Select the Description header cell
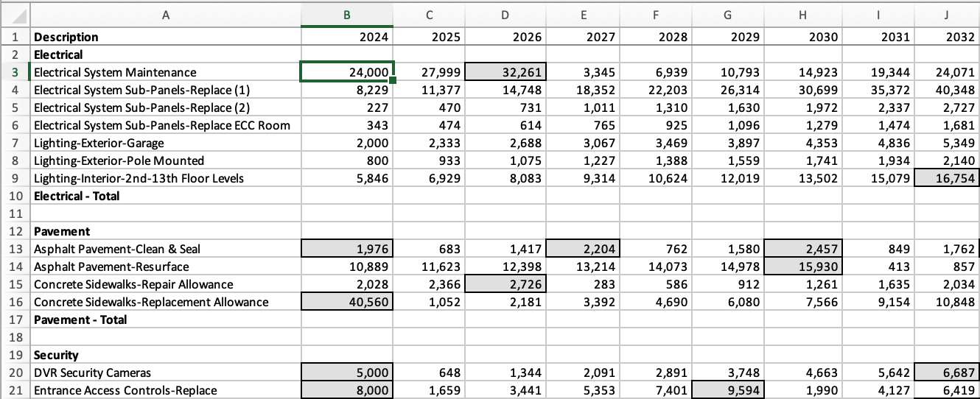980x399 pixels. (x=165, y=37)
